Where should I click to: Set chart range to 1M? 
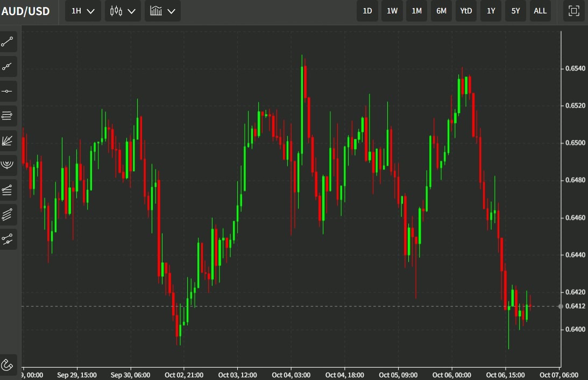click(416, 11)
